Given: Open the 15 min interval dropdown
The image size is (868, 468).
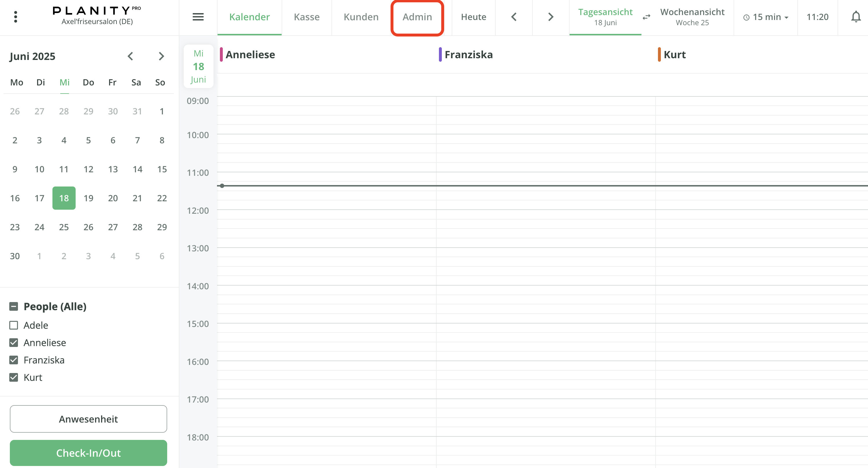Looking at the screenshot, I should click(765, 17).
